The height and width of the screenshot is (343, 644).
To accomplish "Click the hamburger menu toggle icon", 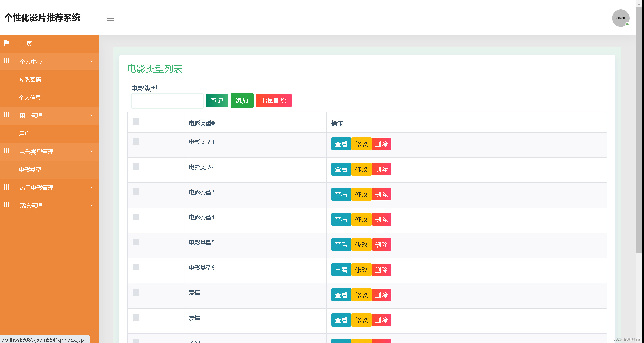I will 110,18.
